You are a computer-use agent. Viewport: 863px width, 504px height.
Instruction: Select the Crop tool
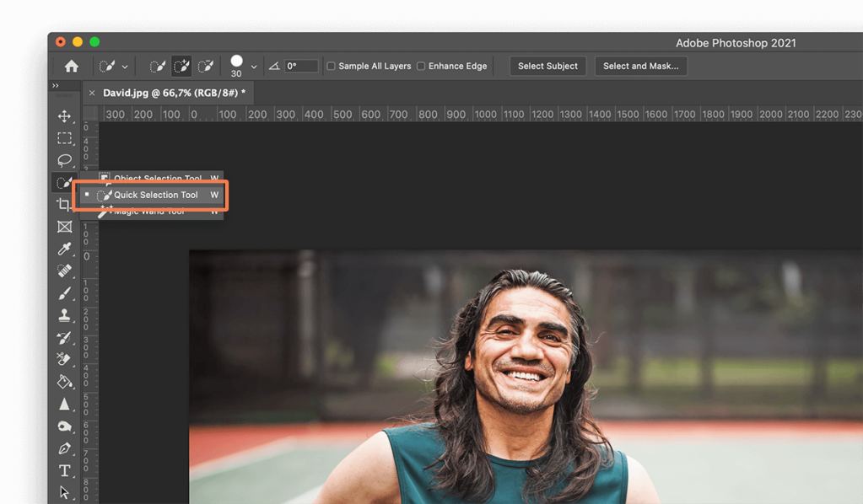(x=64, y=205)
